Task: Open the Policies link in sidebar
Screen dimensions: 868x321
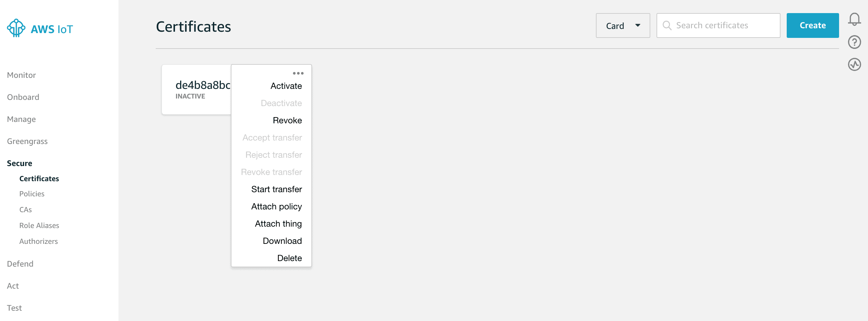Action: point(32,194)
